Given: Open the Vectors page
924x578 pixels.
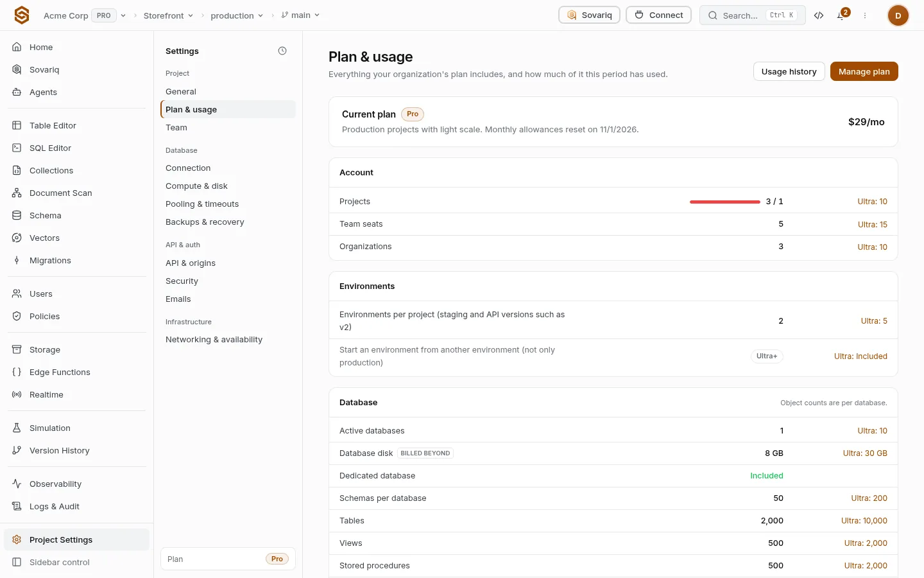Looking at the screenshot, I should 77,238.
